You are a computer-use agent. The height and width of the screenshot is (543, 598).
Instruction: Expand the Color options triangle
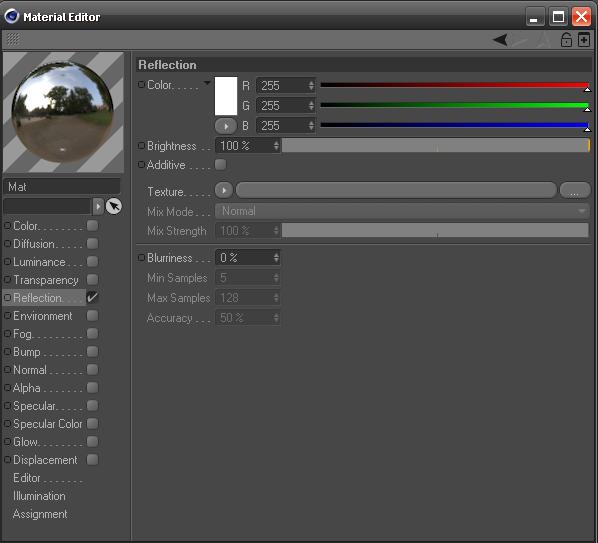(207, 83)
